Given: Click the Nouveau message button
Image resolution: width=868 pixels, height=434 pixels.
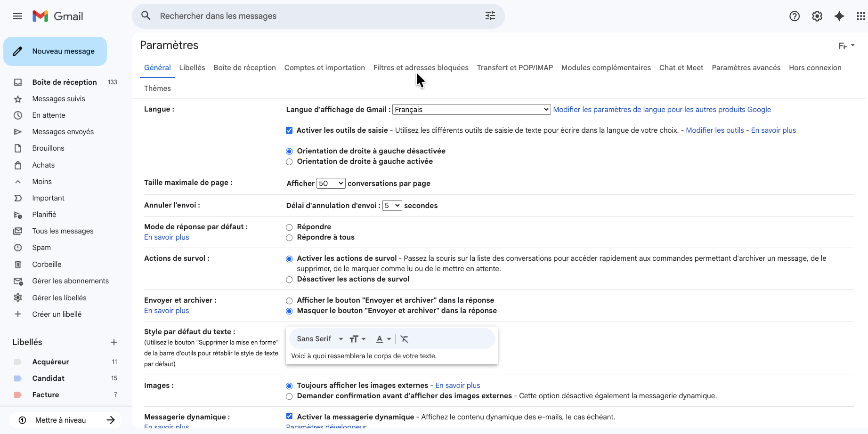Looking at the screenshot, I should point(55,51).
